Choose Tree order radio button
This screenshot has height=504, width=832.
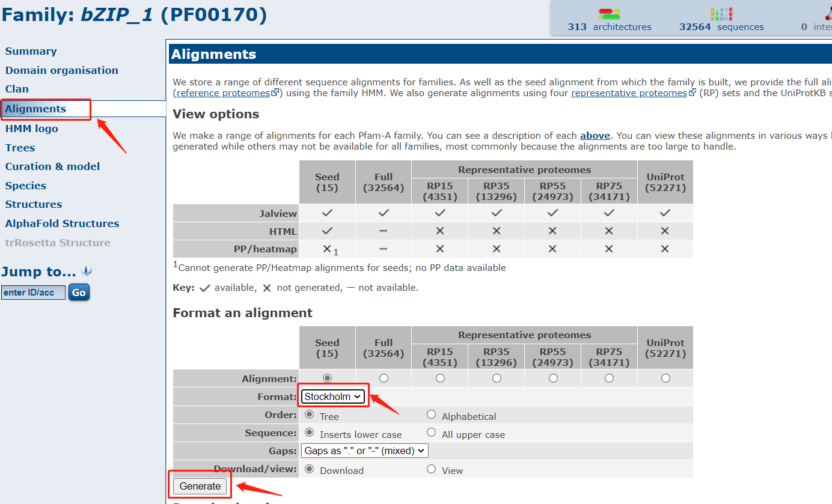[x=309, y=414]
